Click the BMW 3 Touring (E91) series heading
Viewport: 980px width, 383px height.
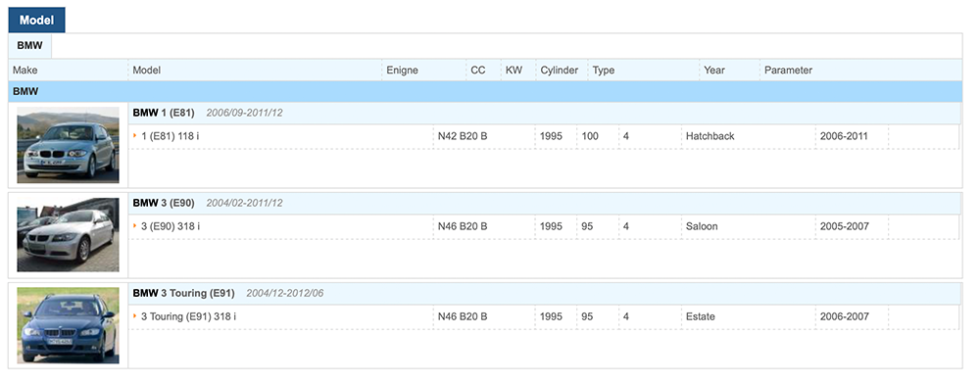tap(184, 293)
